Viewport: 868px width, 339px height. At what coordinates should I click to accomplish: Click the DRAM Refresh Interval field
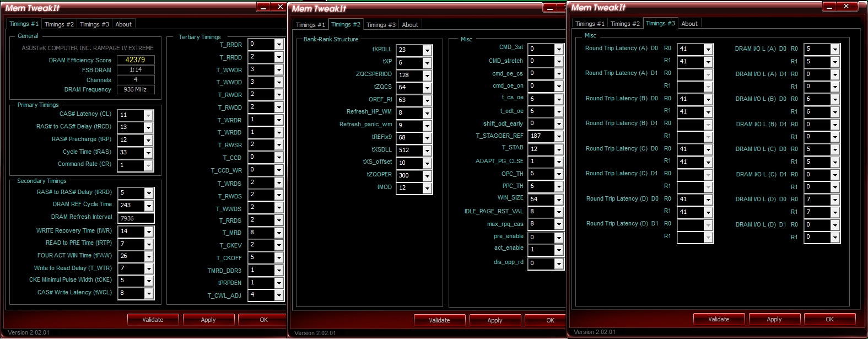[x=136, y=218]
